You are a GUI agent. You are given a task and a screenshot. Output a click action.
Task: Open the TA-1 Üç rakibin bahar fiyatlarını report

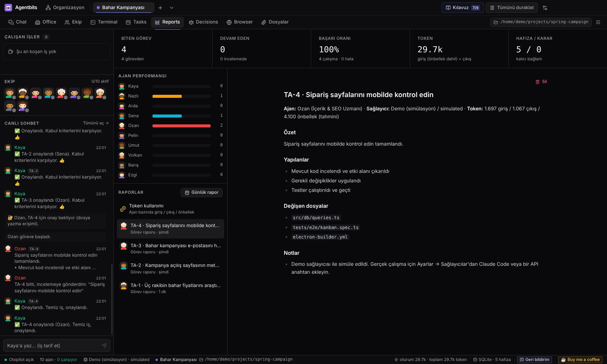point(170,288)
